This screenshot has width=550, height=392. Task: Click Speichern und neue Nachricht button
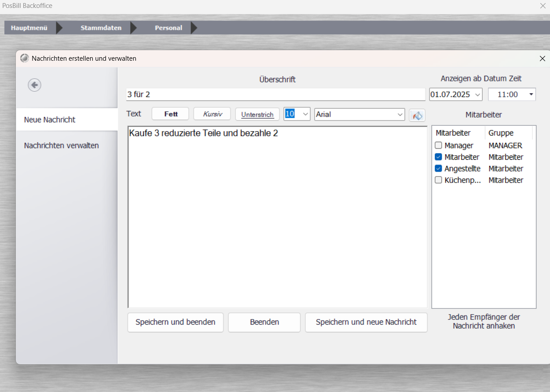click(x=366, y=322)
